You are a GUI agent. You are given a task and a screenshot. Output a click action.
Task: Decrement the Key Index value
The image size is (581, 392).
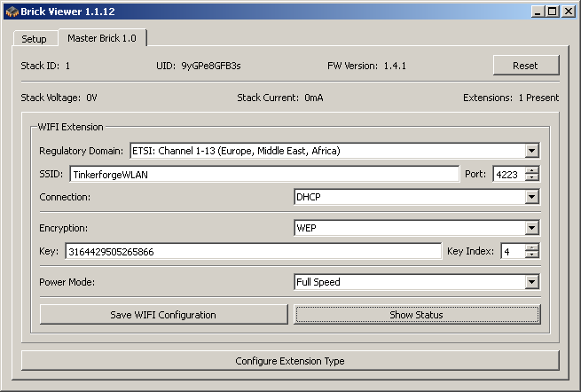click(x=532, y=256)
